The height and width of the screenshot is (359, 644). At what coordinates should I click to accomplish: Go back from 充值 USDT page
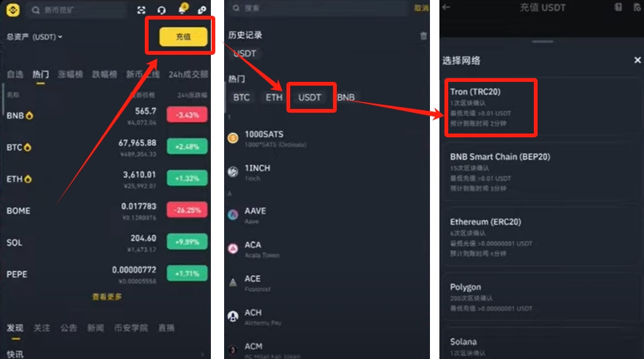(x=446, y=7)
